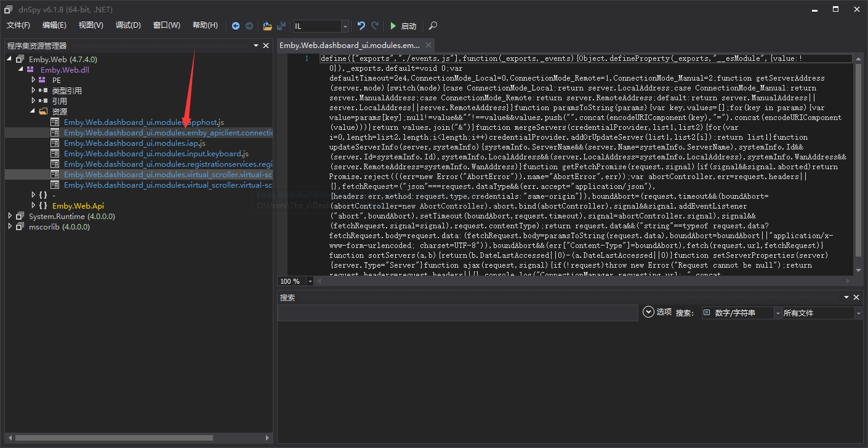868x448 pixels.
Task: Click resource icon beside input.keyboard.js
Action: tap(55, 153)
